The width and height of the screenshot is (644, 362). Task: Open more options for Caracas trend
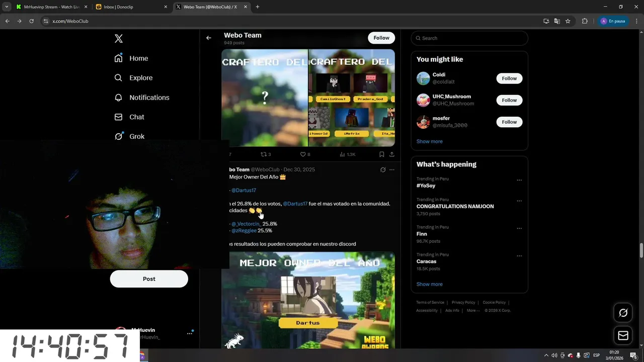(519, 256)
